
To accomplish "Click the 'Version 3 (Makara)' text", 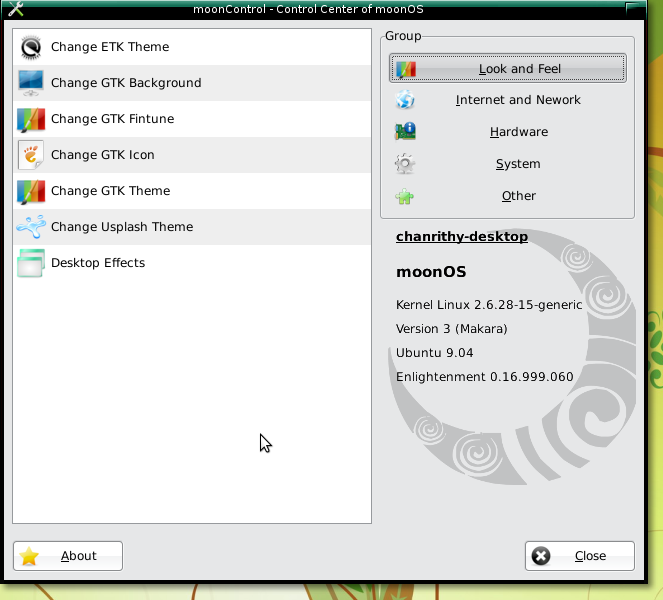I will point(451,329).
